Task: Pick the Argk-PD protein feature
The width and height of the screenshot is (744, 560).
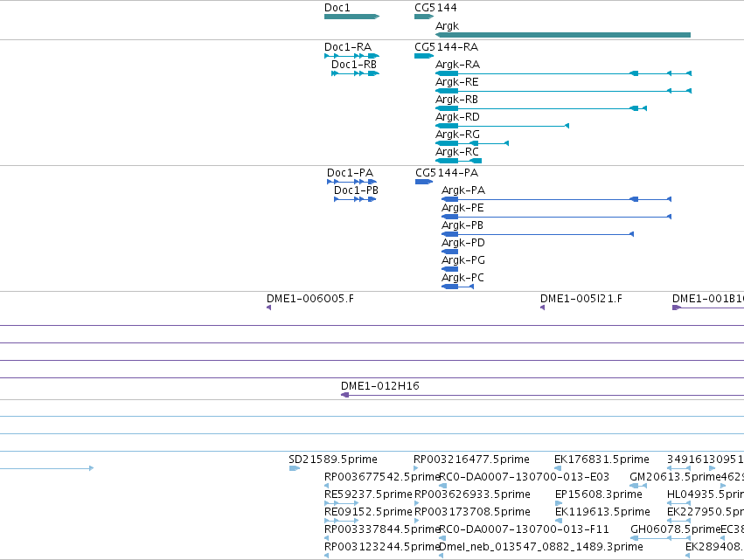Action: 450,252
